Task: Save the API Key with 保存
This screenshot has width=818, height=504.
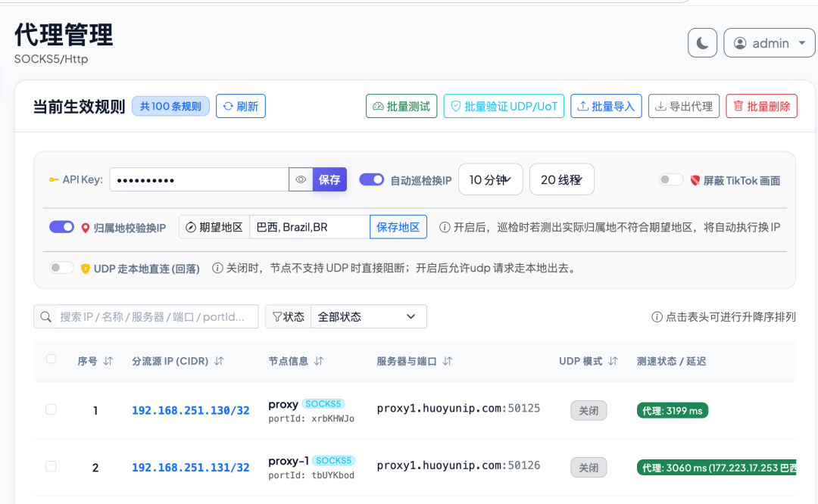Action: pyautogui.click(x=329, y=179)
